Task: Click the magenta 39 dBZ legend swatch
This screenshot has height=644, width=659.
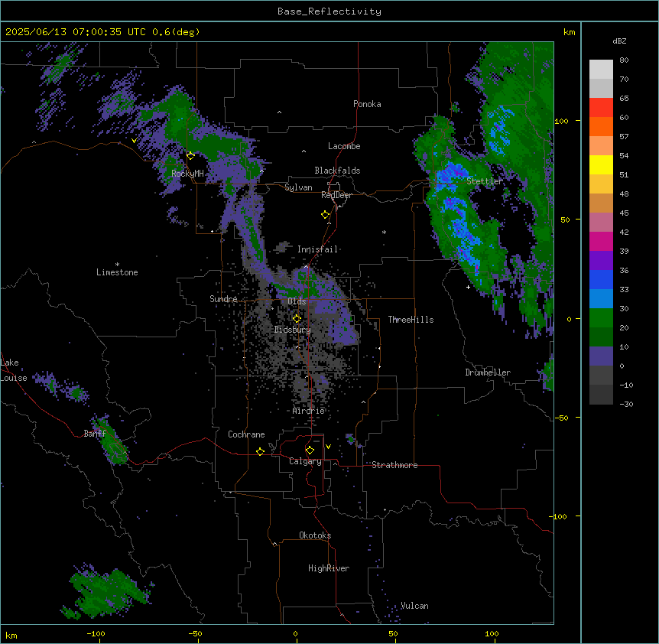Action: pos(601,241)
